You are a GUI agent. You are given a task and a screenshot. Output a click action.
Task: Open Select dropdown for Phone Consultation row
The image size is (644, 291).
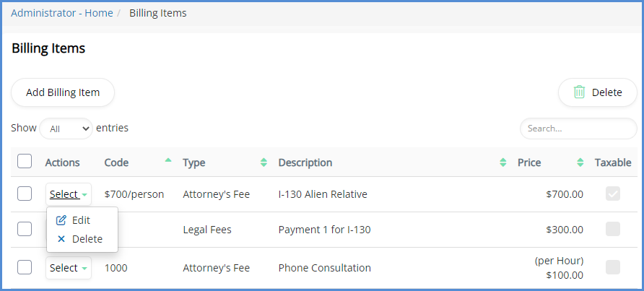coord(69,268)
